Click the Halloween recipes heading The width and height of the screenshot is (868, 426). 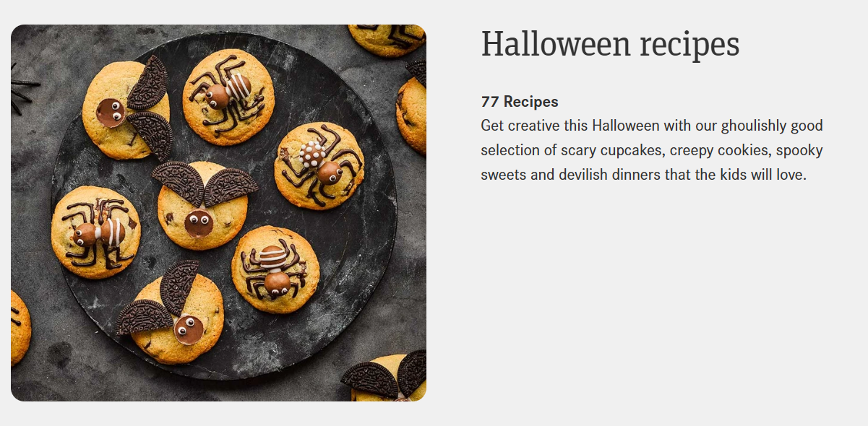(x=610, y=44)
